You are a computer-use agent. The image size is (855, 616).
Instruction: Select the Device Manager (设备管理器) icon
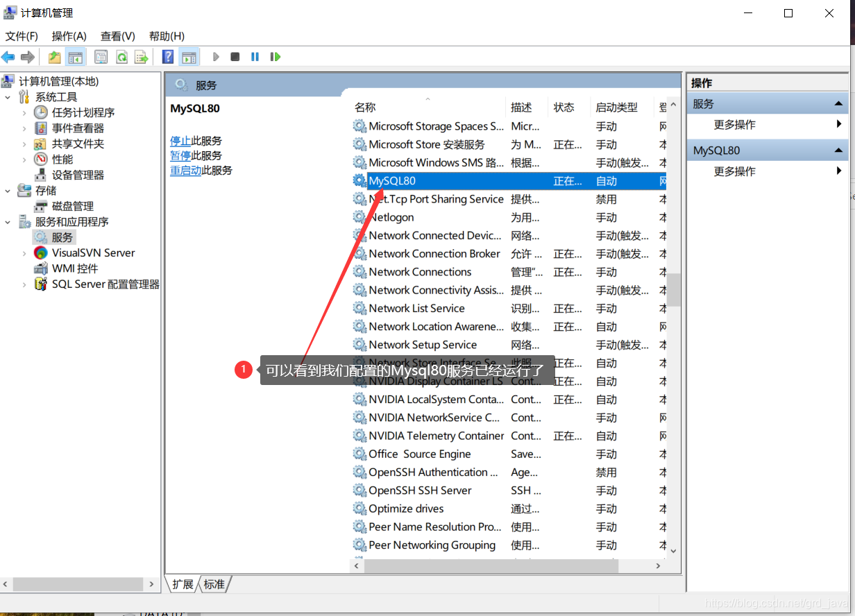click(x=41, y=175)
